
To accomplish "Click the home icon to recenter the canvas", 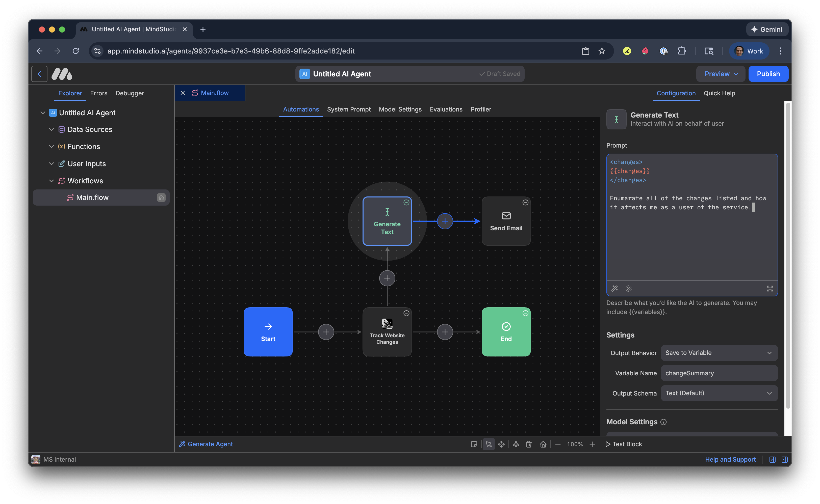I will (543, 444).
